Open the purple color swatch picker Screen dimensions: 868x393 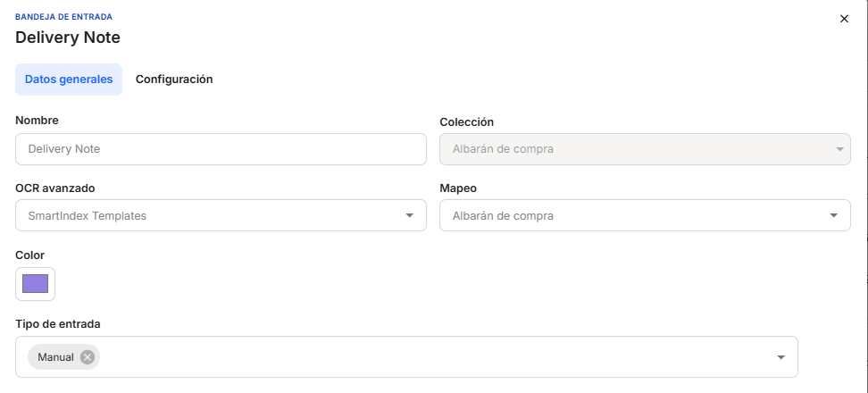click(x=35, y=284)
